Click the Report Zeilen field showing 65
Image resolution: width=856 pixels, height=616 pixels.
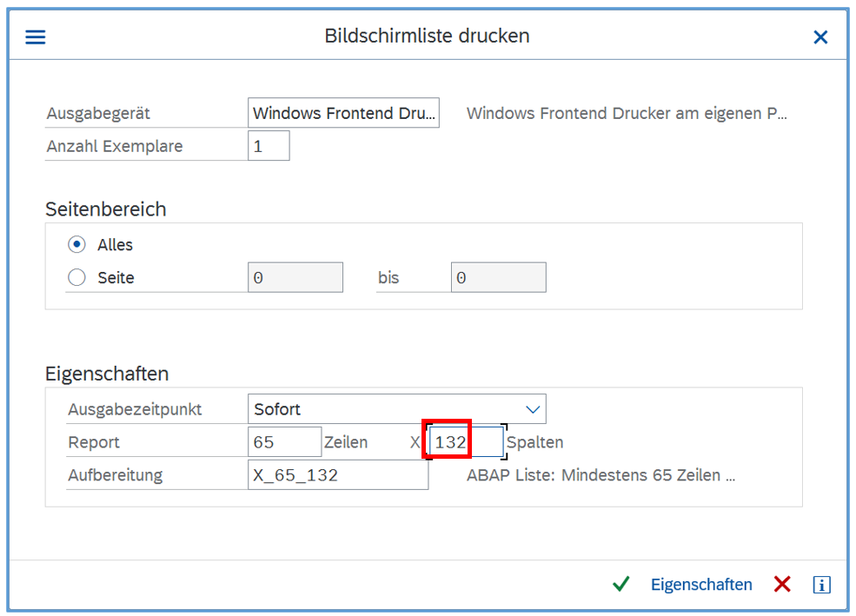tap(284, 442)
